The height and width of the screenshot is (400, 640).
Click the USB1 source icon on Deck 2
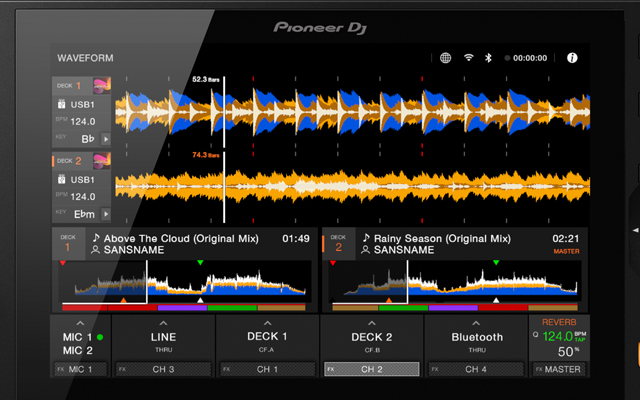(61, 179)
